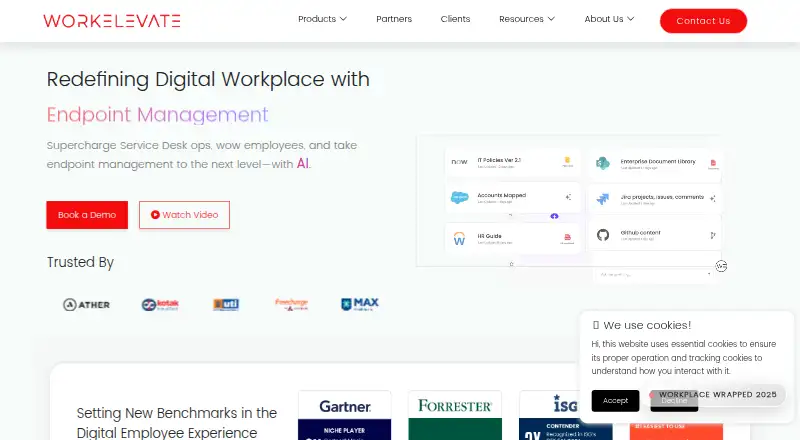Open the Clients page
The width and height of the screenshot is (800, 440).
click(x=455, y=19)
